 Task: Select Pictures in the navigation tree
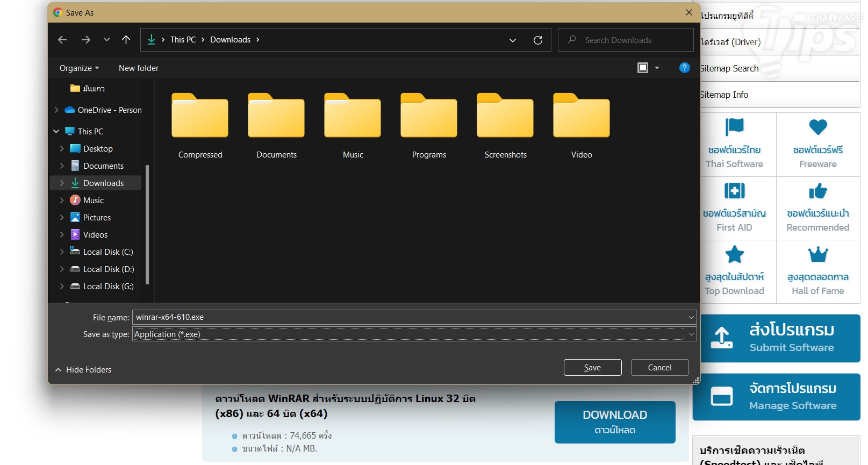(97, 217)
